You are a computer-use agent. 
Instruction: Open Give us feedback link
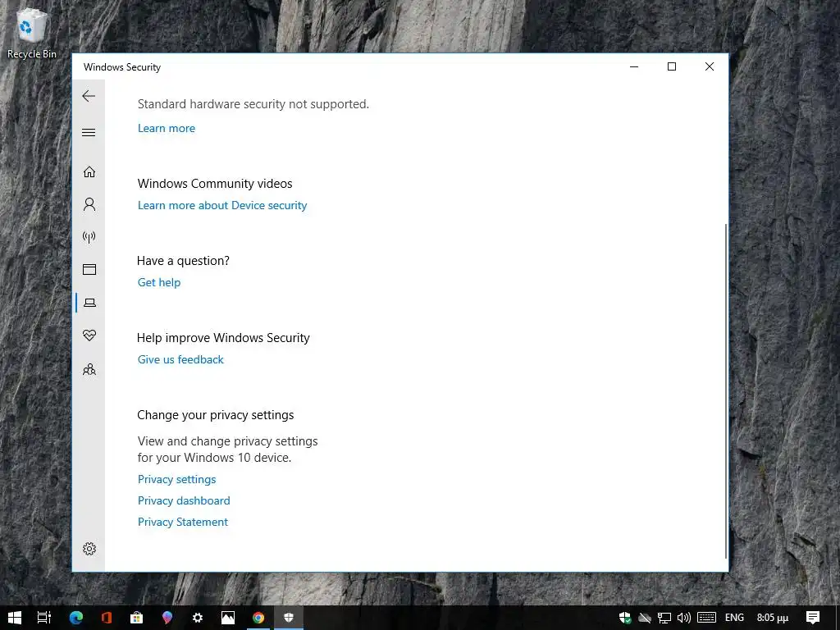click(180, 359)
